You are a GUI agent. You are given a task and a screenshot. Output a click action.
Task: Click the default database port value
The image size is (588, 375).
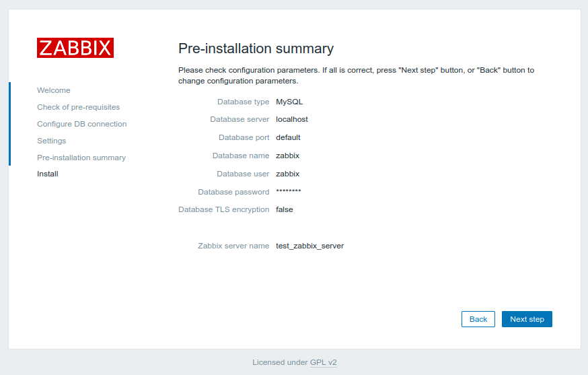pos(288,137)
